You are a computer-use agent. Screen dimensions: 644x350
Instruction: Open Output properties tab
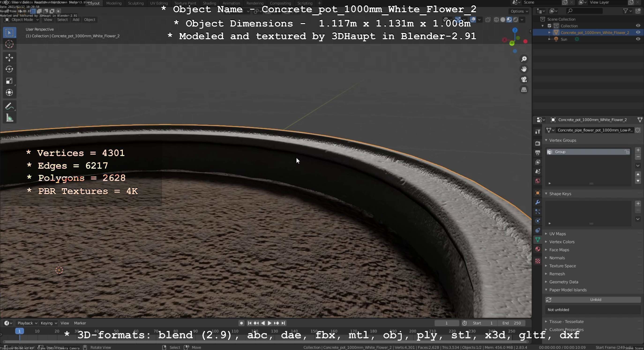(x=538, y=153)
